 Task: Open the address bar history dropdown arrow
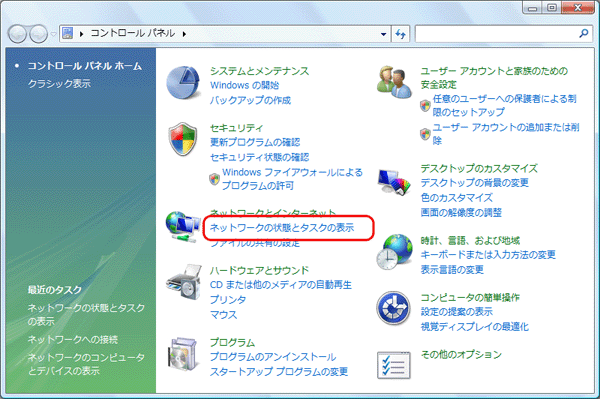383,34
